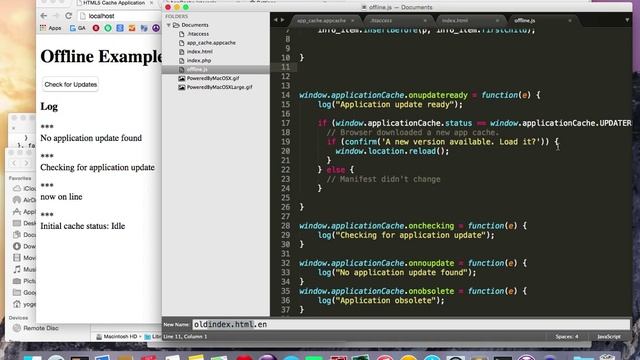
Task: Open Desktop in Finder sidebar
Action: click(x=24, y=223)
